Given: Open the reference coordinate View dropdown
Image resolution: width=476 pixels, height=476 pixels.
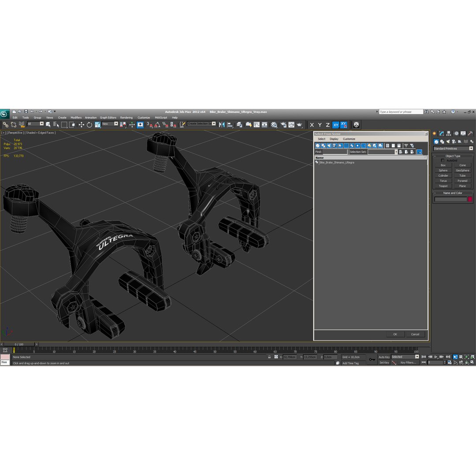Looking at the screenshot, I should click(x=110, y=124).
